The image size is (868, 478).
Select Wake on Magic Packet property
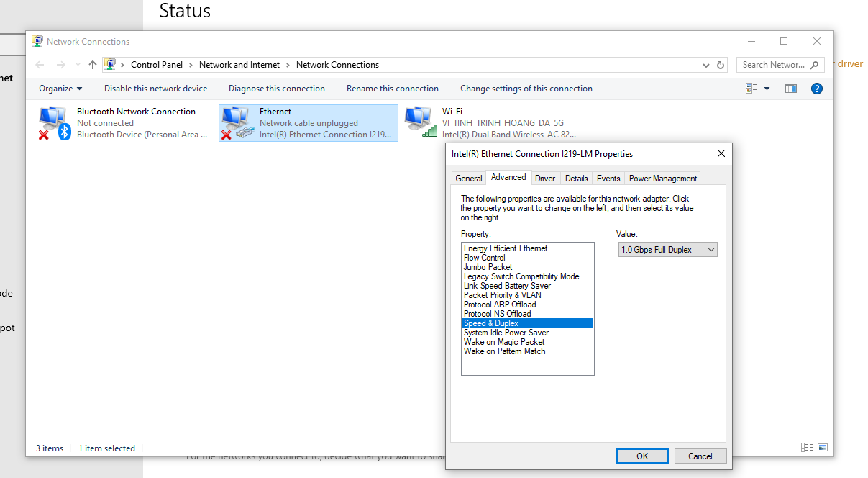(x=504, y=342)
